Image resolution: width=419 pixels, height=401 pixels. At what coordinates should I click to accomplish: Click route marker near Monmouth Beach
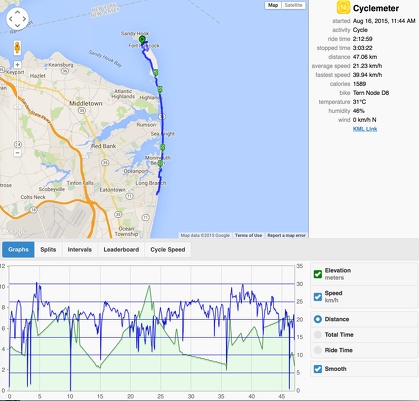[x=160, y=163]
